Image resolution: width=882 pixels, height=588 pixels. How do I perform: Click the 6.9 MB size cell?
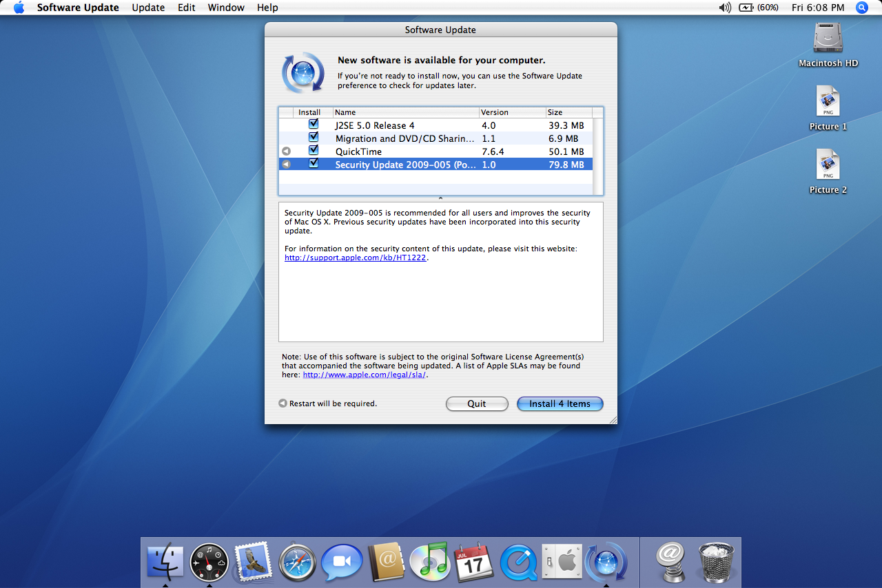[x=563, y=138]
